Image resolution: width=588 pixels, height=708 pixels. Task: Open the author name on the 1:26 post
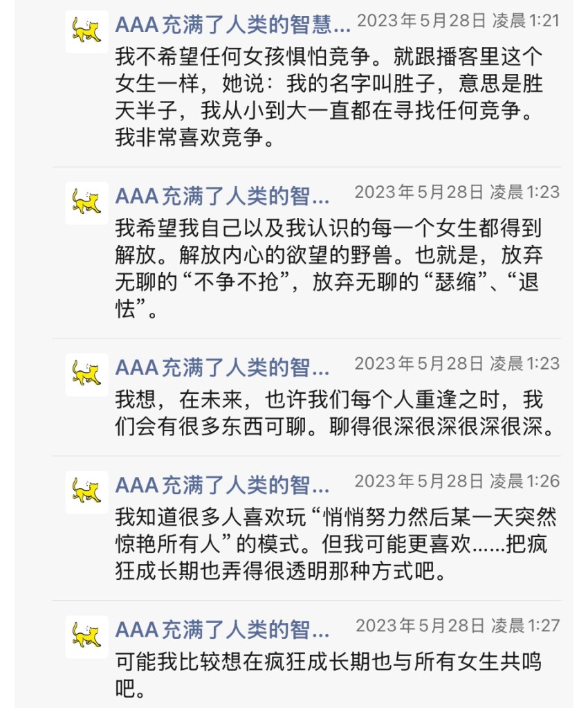click(222, 485)
